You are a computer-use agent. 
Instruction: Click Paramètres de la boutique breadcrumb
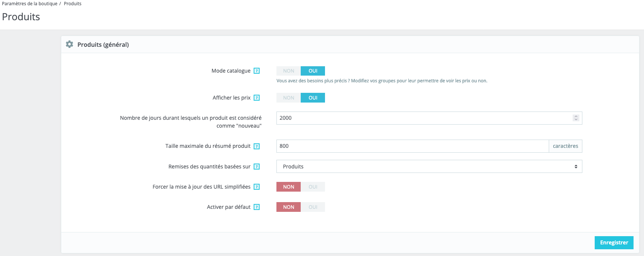pos(30,4)
